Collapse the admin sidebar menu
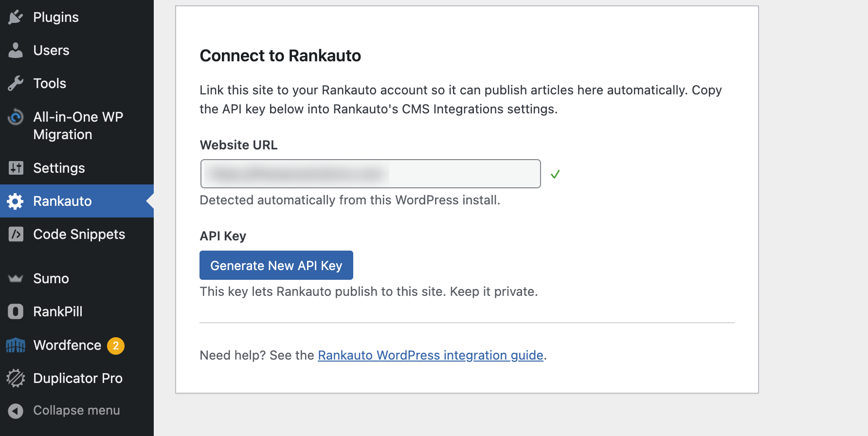This screenshot has height=436, width=868. tap(77, 411)
